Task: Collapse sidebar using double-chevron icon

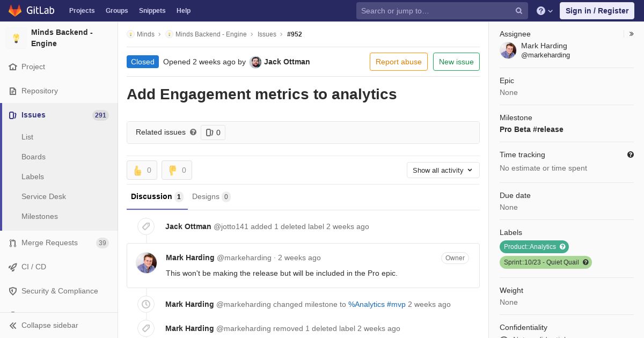Action: (x=13, y=325)
